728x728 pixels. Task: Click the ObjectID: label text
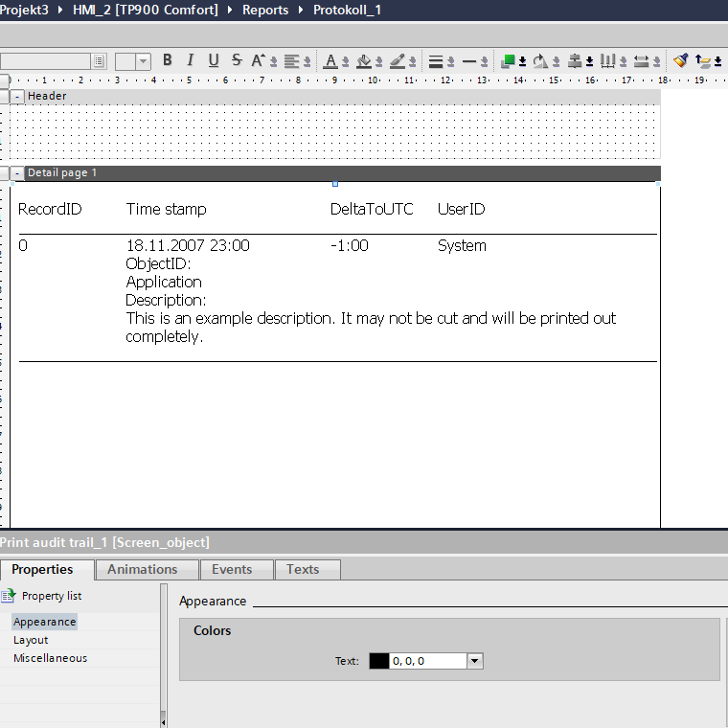pos(158,263)
